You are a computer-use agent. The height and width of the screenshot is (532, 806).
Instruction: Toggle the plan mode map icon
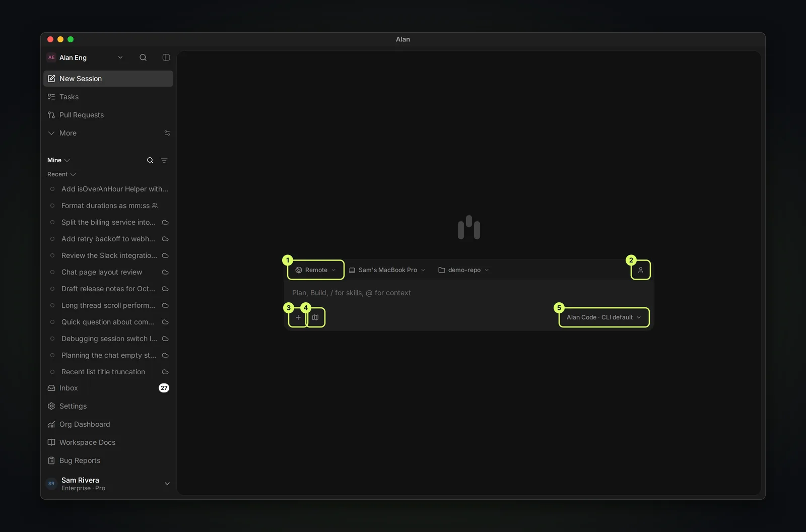pyautogui.click(x=315, y=317)
